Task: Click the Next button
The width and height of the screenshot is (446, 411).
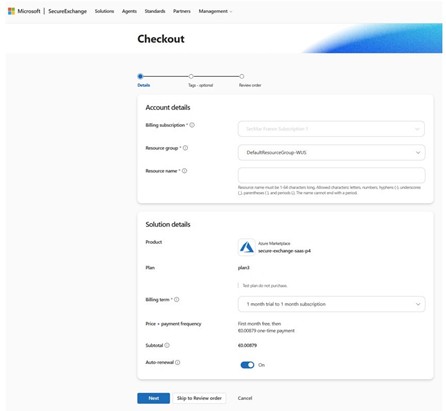Action: tap(154, 398)
